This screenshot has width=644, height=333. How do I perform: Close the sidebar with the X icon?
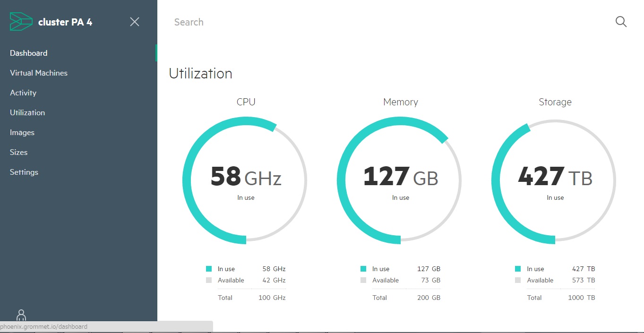[x=135, y=22]
